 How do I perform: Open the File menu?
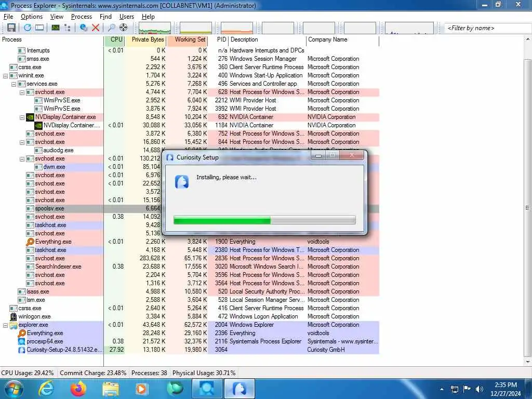point(8,17)
